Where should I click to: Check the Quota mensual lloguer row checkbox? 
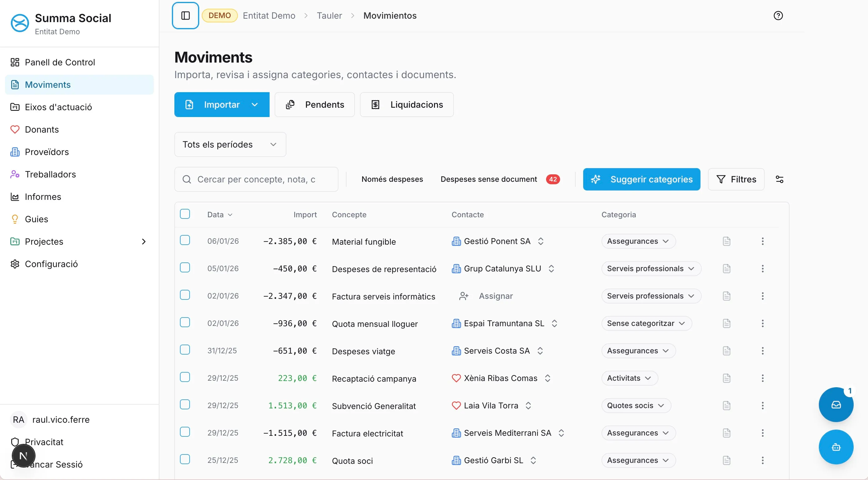pyautogui.click(x=185, y=322)
